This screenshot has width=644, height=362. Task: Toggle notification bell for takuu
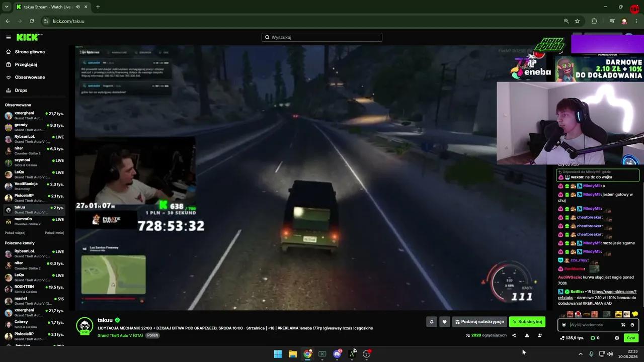point(431,322)
